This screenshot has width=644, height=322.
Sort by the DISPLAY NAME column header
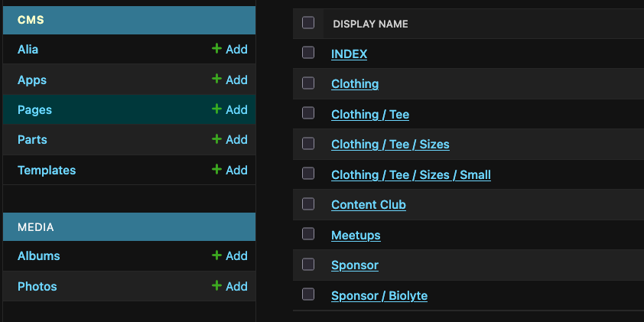point(370,24)
